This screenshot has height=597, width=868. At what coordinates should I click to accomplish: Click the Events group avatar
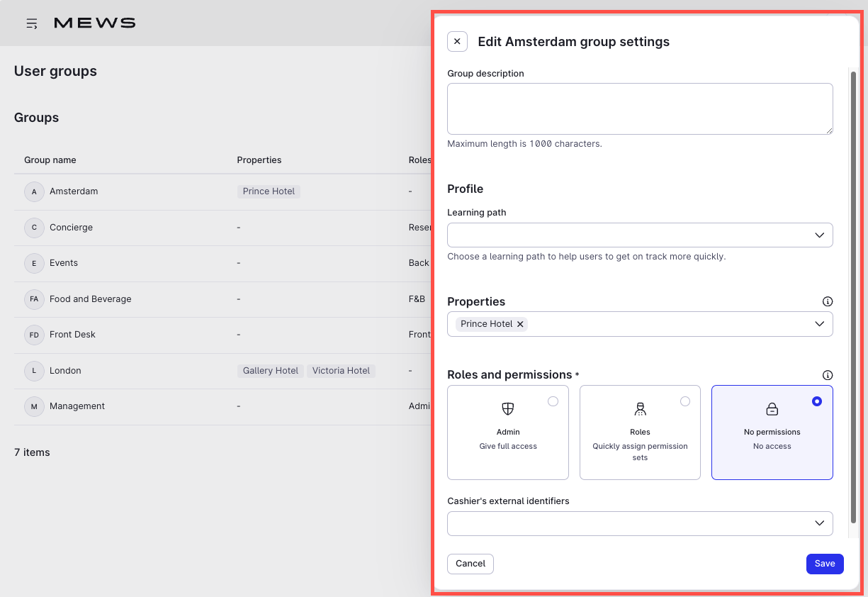[34, 264]
